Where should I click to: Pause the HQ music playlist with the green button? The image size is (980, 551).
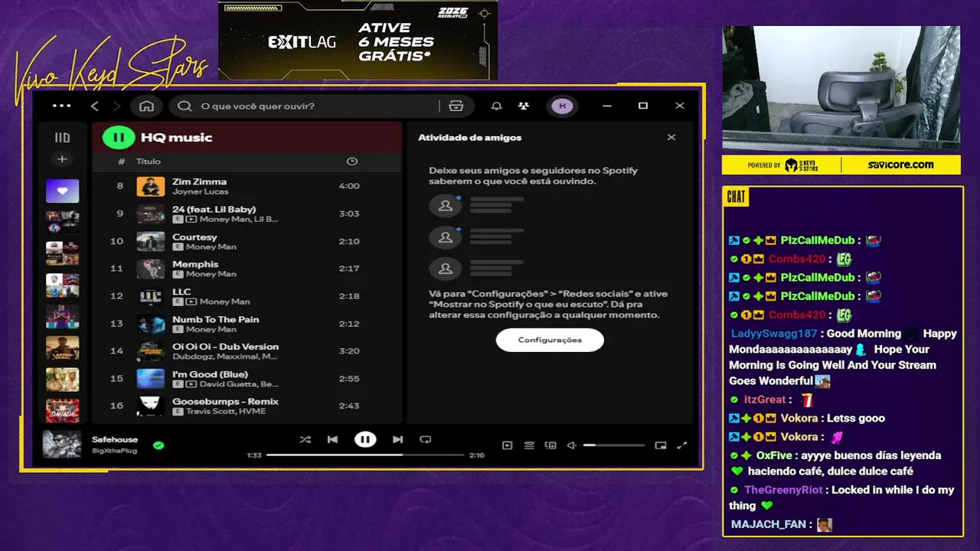tap(119, 138)
